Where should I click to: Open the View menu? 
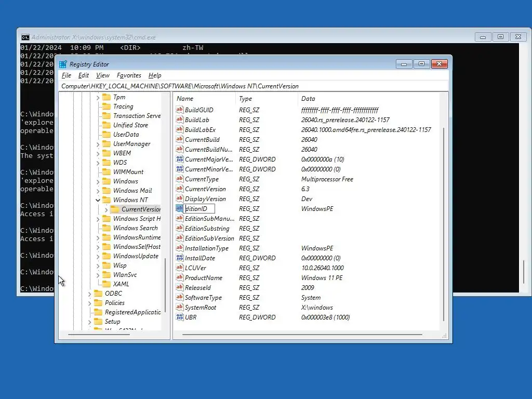(103, 75)
